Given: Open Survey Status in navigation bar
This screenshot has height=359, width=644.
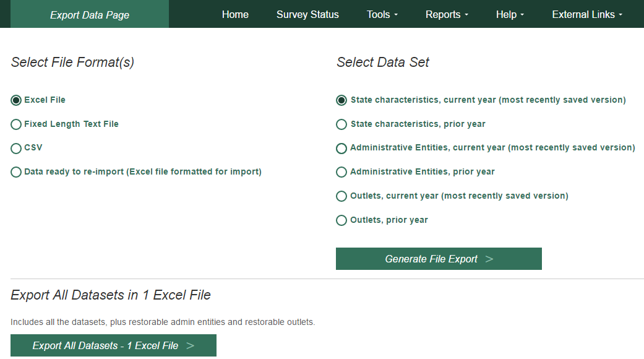Looking at the screenshot, I should pyautogui.click(x=307, y=14).
